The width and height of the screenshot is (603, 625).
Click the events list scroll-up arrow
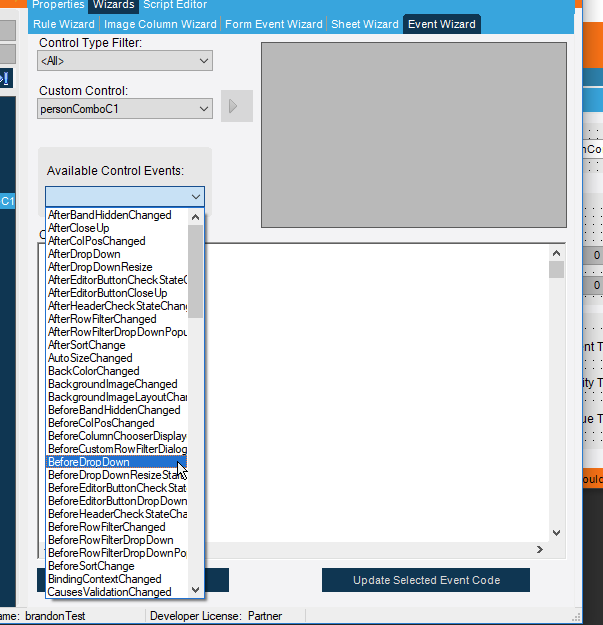click(x=195, y=217)
